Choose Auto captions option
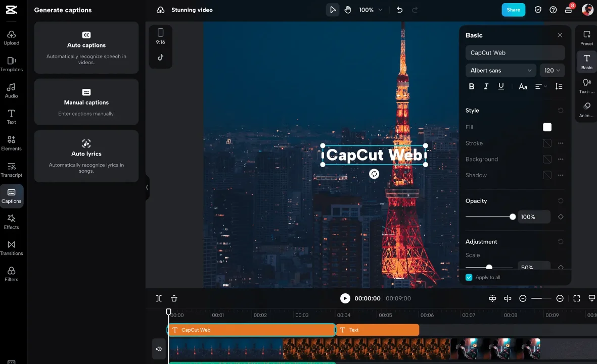 point(86,47)
